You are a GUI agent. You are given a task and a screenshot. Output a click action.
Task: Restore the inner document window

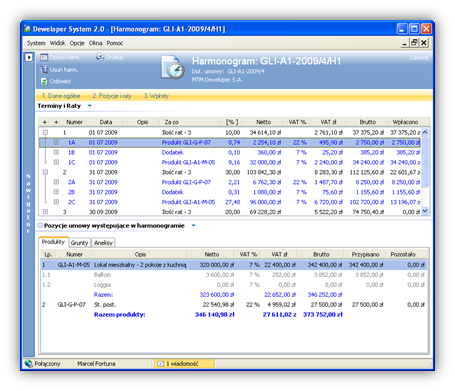point(414,43)
